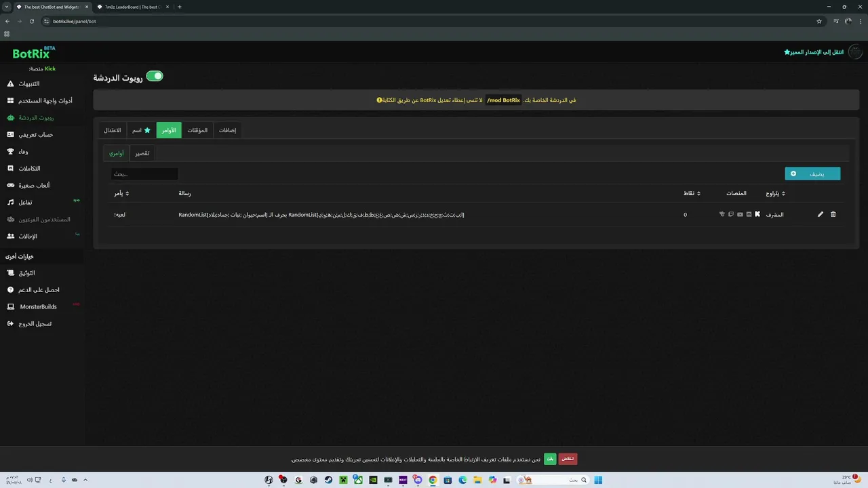Open the user avatar at the top of the panel
The width and height of the screenshot is (868, 488).
point(856,52)
